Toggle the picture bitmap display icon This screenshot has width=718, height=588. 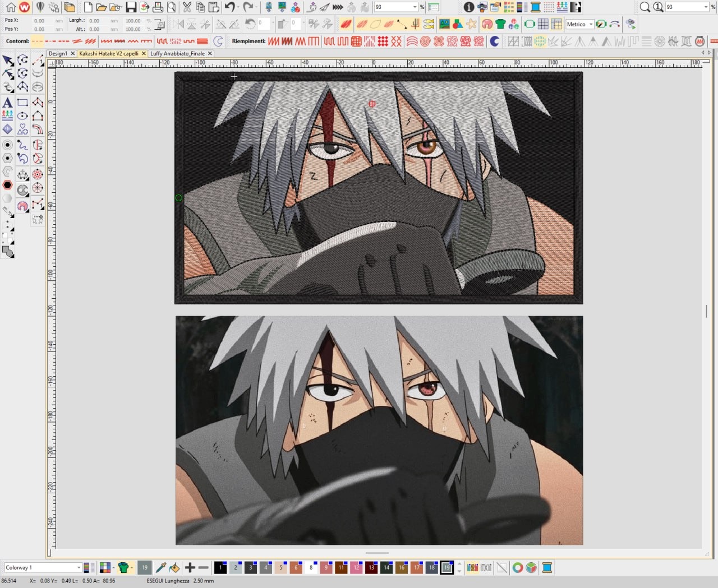coord(444,24)
